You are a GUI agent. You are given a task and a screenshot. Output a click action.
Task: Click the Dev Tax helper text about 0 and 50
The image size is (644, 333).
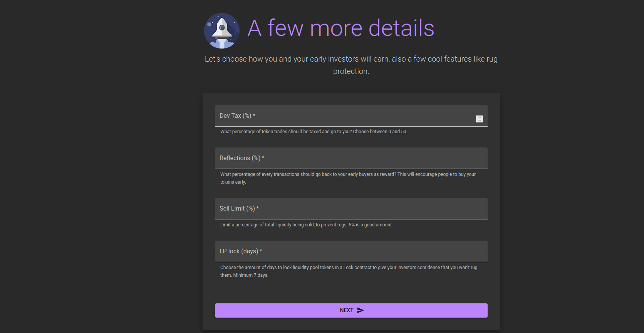314,132
